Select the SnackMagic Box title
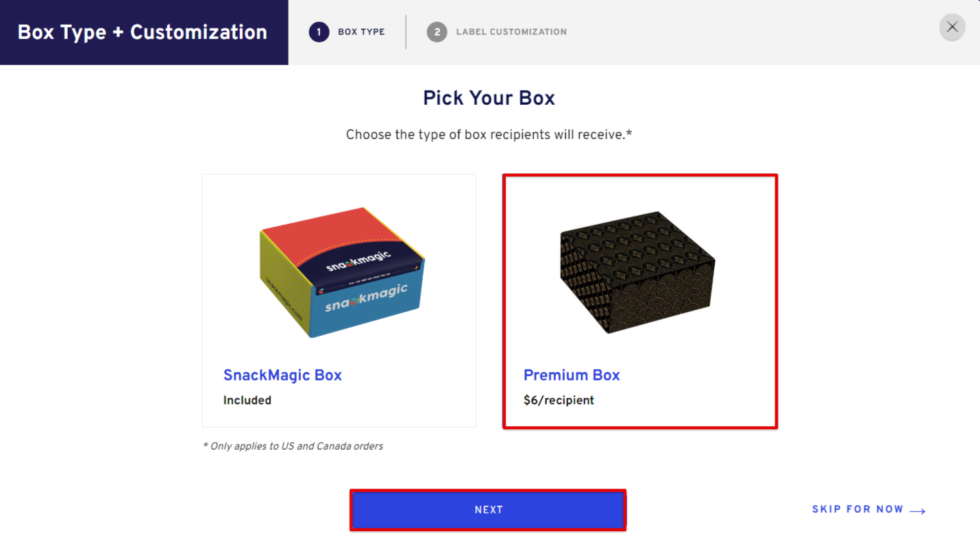This screenshot has height=547, width=980. [x=282, y=375]
